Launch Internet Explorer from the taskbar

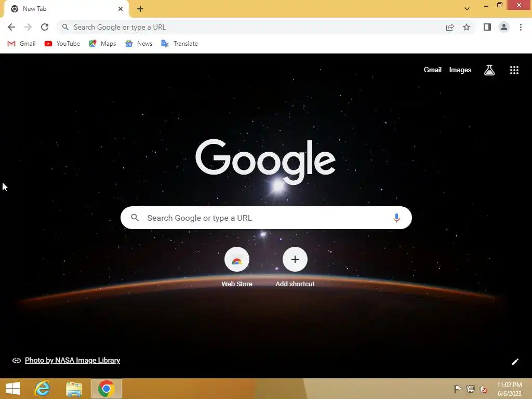[x=43, y=389]
